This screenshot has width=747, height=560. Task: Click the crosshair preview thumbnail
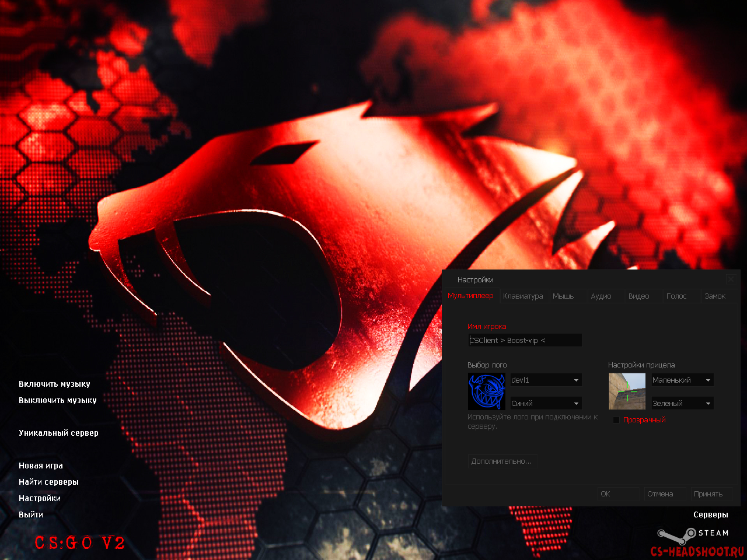pyautogui.click(x=627, y=391)
